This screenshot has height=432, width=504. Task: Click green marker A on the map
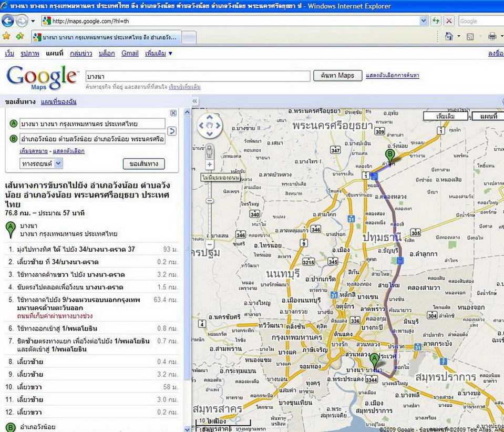(x=374, y=361)
